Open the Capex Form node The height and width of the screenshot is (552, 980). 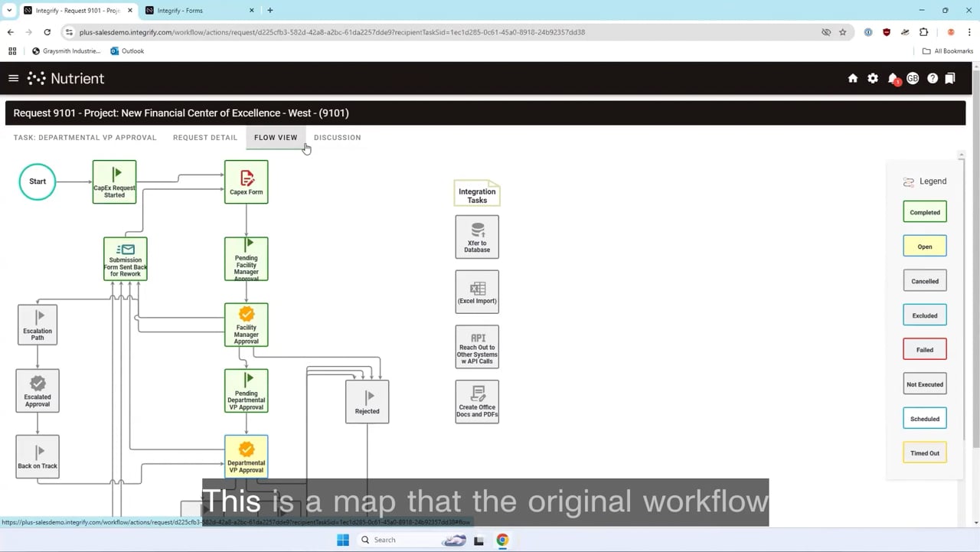click(247, 181)
